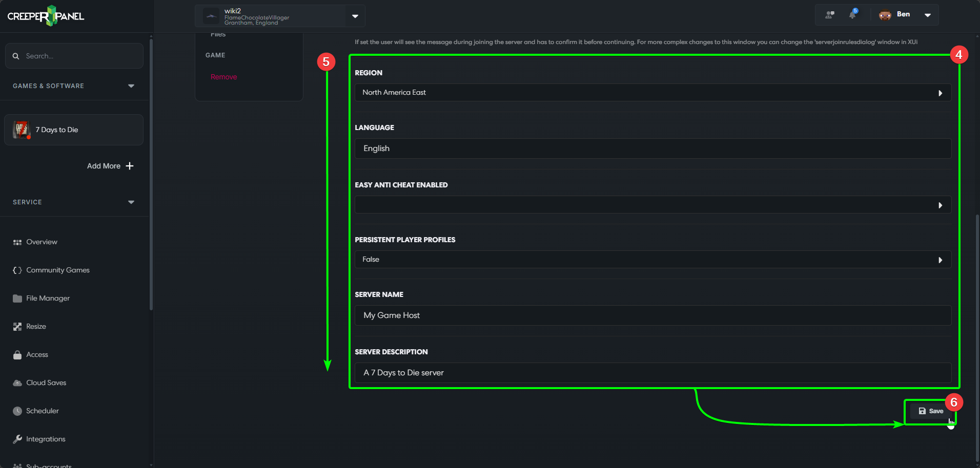Select the 7 Days to Die server

point(74,130)
